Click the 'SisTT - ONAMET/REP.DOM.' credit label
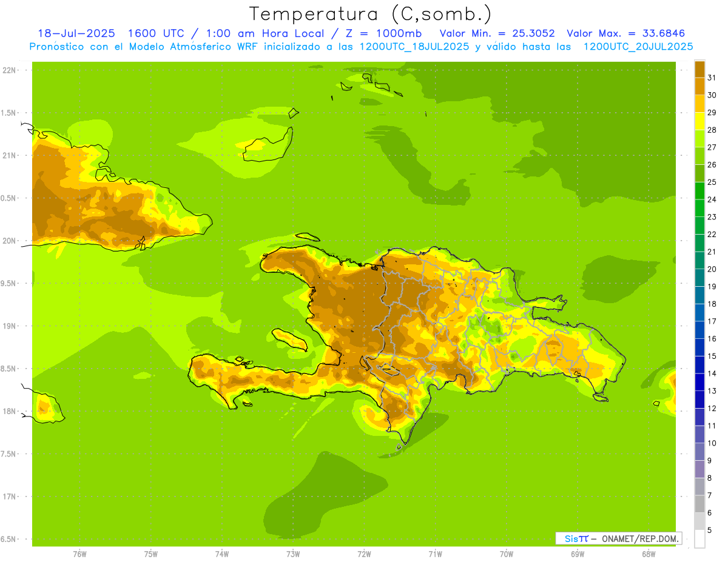Screen dimensions: 728x562 [x=619, y=538]
